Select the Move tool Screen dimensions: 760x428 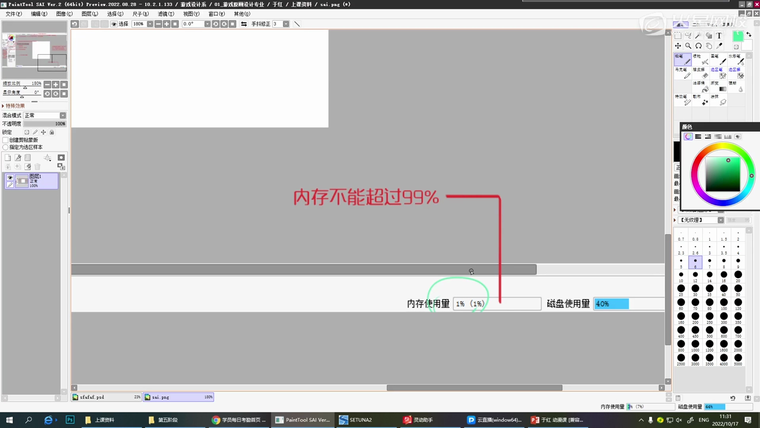[678, 46]
